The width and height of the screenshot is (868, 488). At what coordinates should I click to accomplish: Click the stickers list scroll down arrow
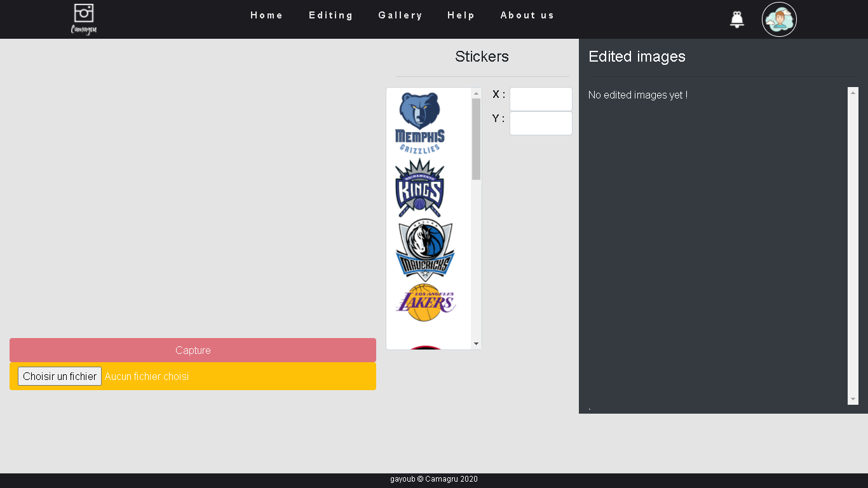476,344
